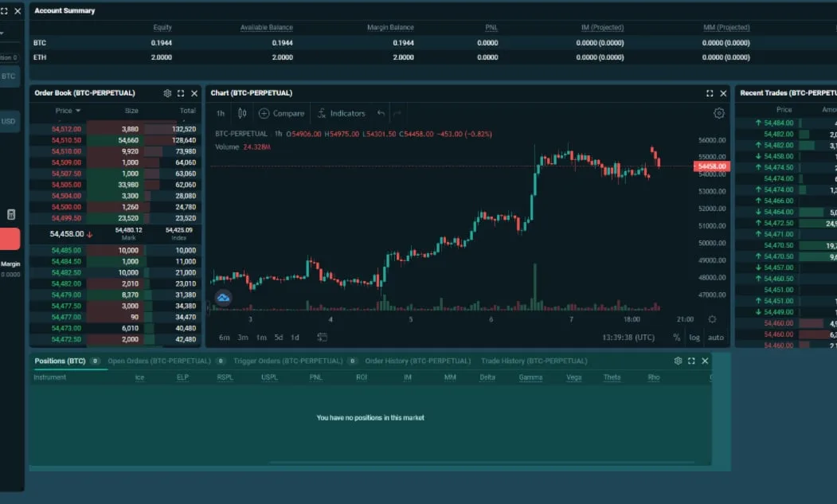Image resolution: width=837 pixels, height=504 pixels.
Task: Click the go-to-date icon
Action: (x=322, y=337)
